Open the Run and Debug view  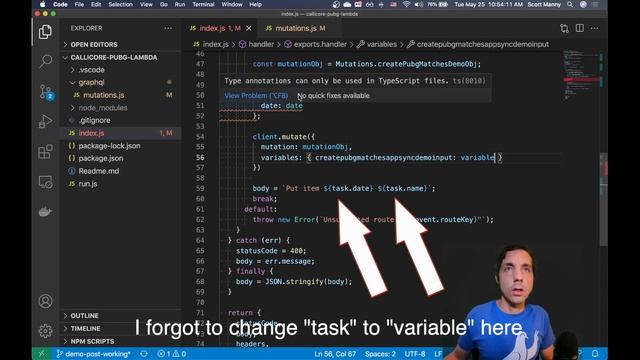pos(45,121)
